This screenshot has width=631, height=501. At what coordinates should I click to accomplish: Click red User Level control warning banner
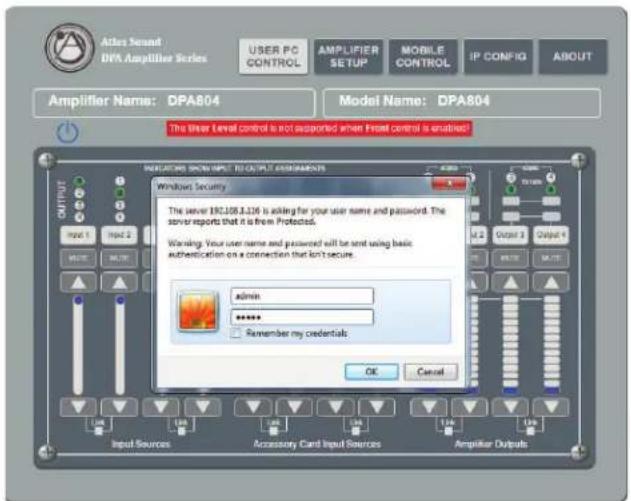(319, 129)
